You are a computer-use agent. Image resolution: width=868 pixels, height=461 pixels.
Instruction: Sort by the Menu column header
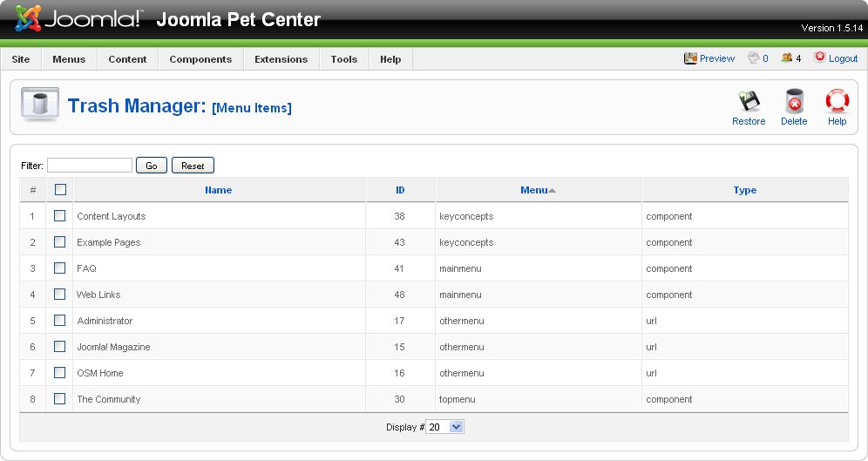point(534,190)
